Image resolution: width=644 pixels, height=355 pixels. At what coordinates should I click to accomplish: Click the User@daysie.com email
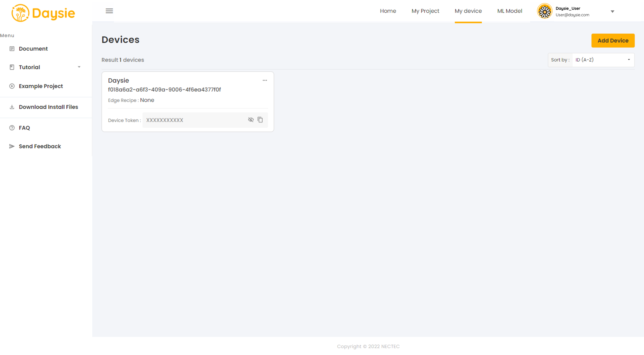coord(572,15)
